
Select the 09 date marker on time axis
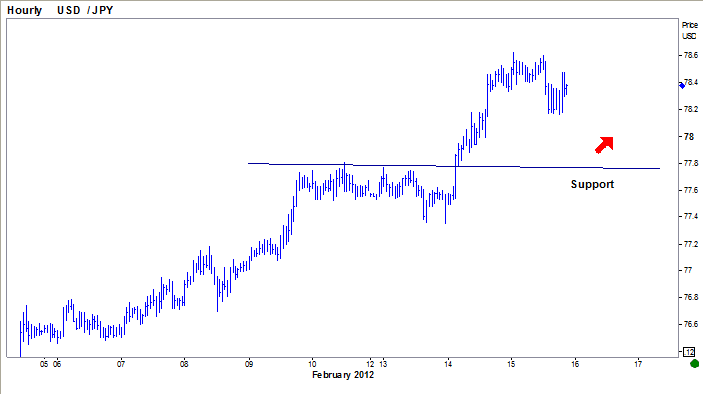249,364
